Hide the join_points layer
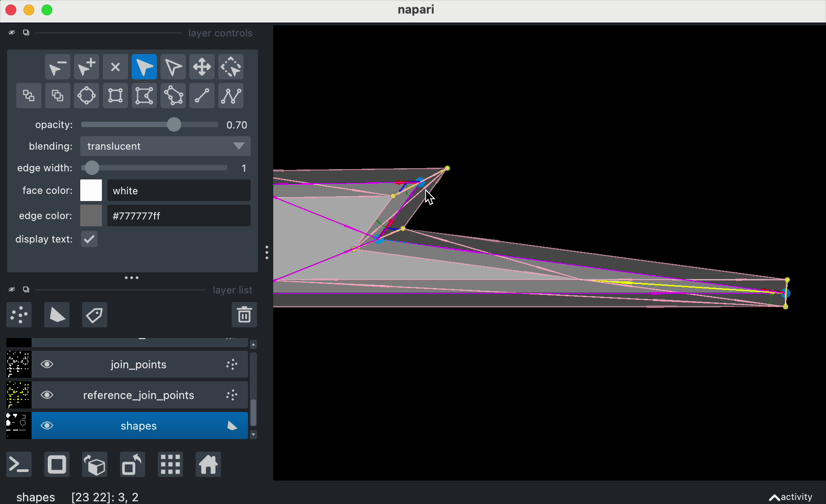Screen dimensions: 826x504 (47, 364)
